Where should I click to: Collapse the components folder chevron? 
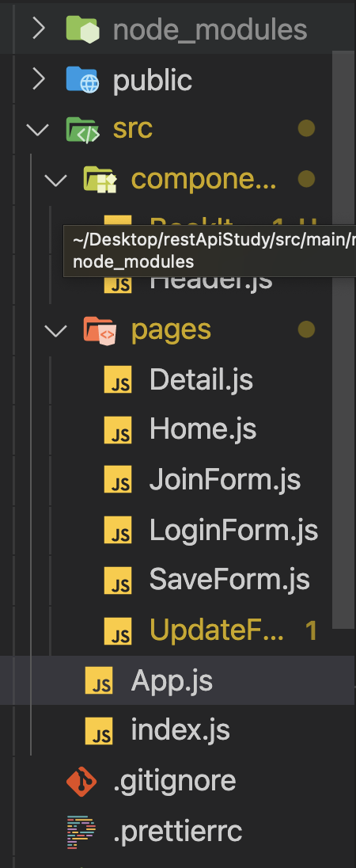pos(56,180)
